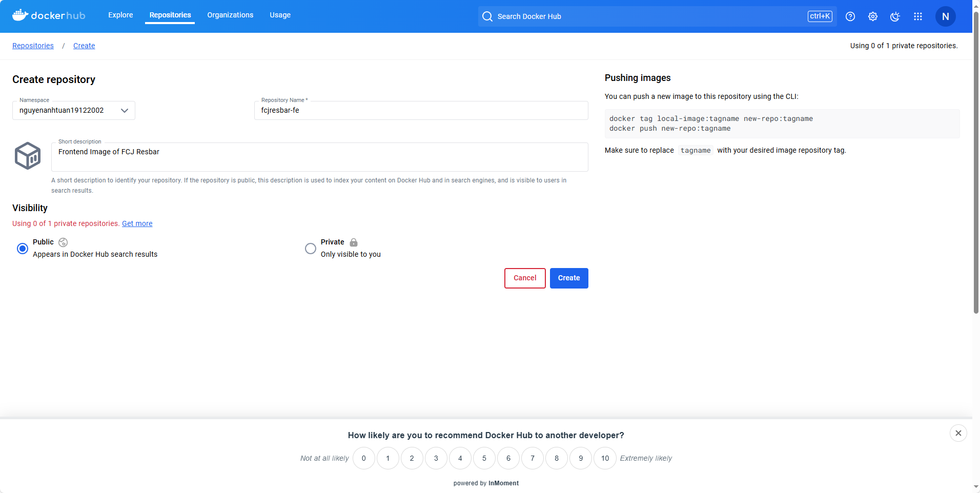
Task: Click the Create breadcrumb link
Action: point(84,46)
